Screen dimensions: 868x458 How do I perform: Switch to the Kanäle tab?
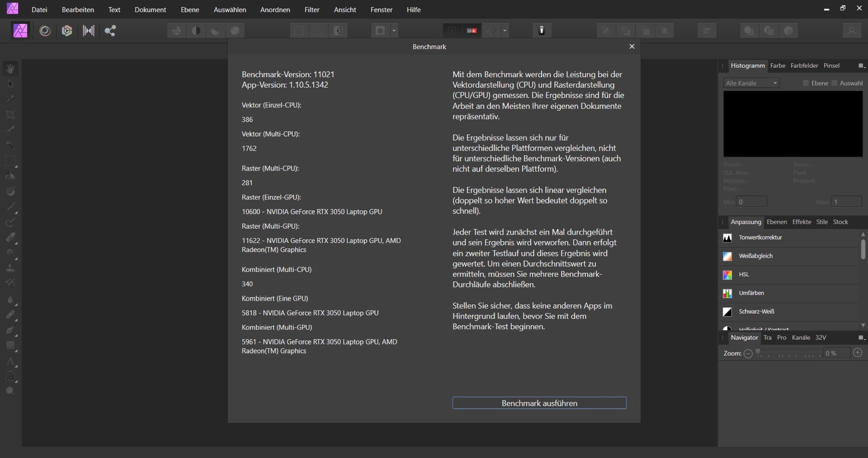click(801, 337)
